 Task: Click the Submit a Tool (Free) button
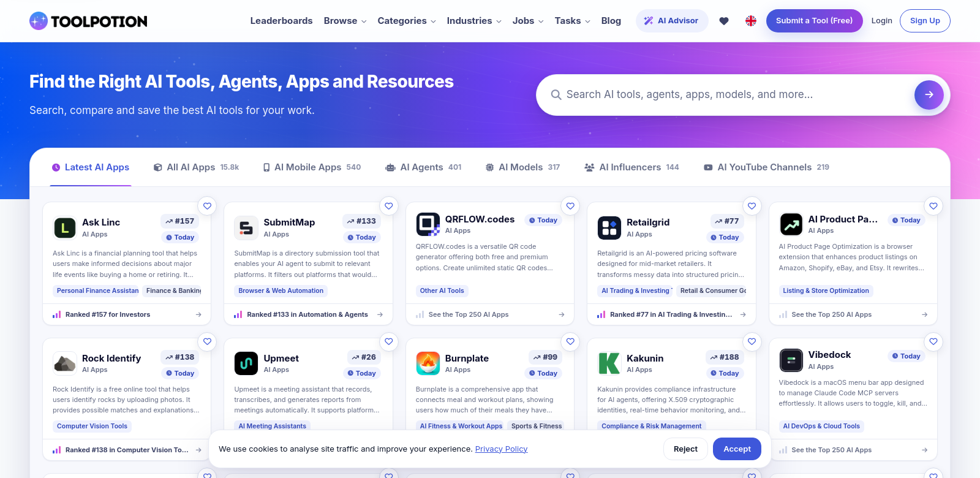coord(814,21)
